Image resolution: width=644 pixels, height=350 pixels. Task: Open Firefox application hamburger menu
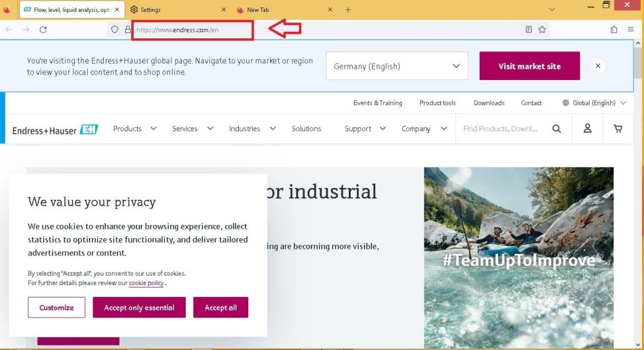coord(631,29)
